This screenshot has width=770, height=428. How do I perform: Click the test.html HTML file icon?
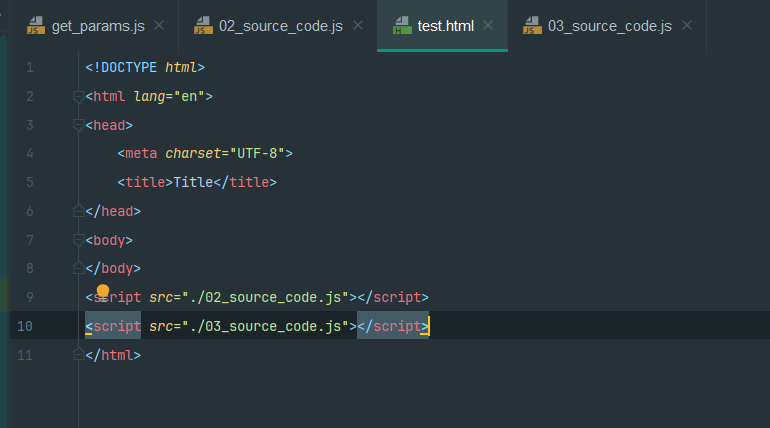pyautogui.click(x=402, y=26)
